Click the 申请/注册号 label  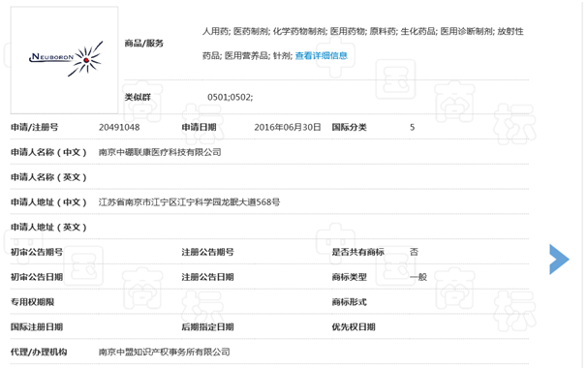(35, 128)
